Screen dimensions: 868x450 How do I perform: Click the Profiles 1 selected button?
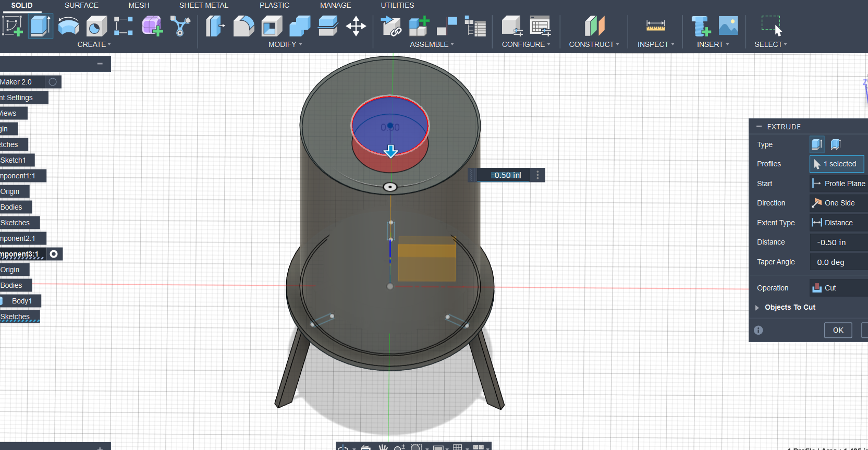coord(837,164)
